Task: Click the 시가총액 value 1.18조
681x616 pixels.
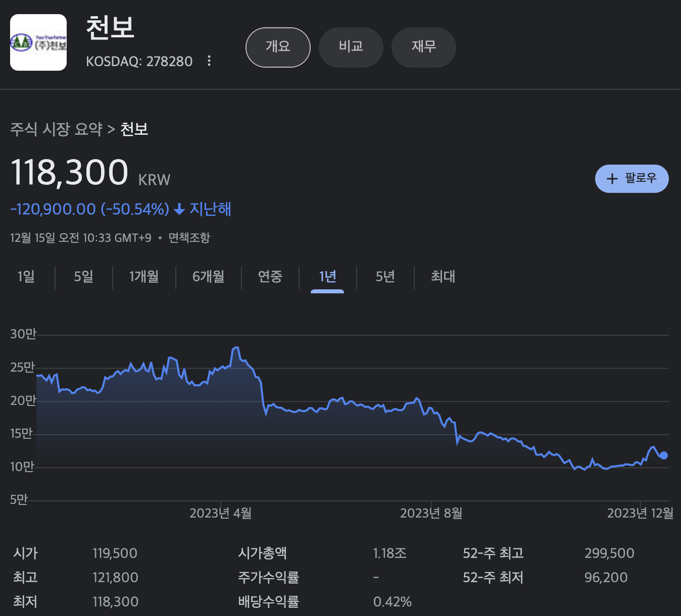Action: point(390,553)
